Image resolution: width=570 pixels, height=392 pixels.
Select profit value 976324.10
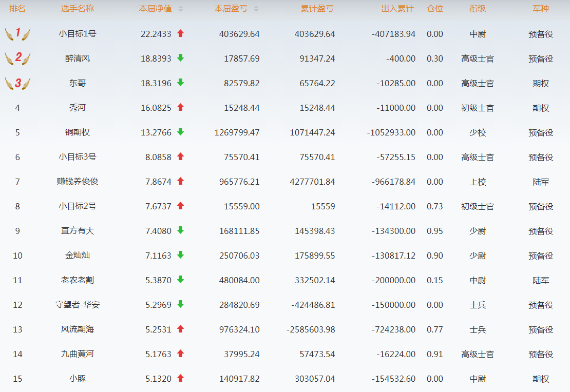(239, 330)
